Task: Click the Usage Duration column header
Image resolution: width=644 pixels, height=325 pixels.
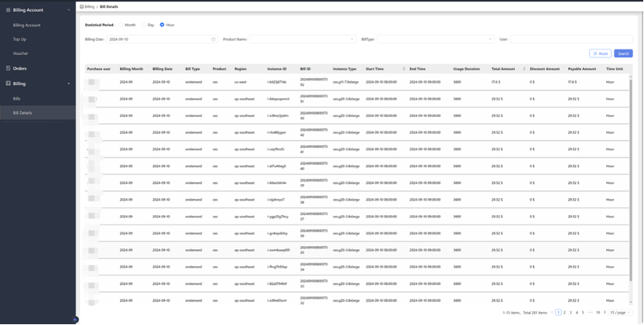Action: 467,69
